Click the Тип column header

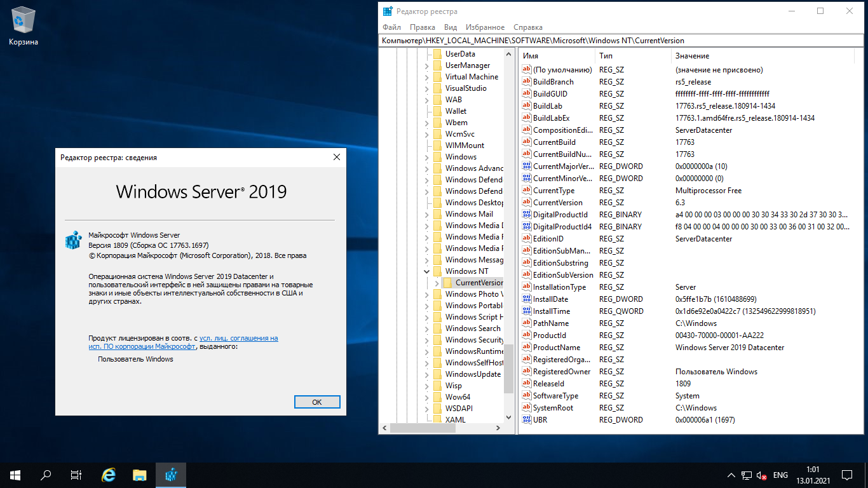tap(633, 56)
